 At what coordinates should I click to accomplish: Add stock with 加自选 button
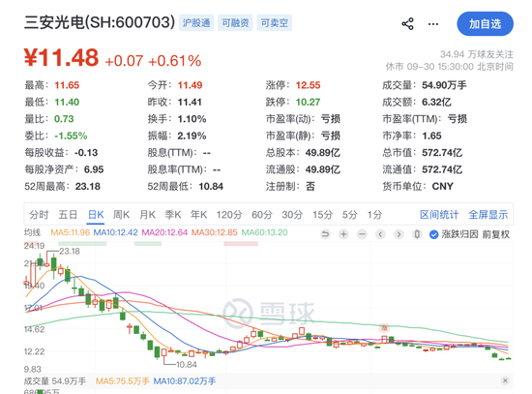pyautogui.click(x=486, y=24)
